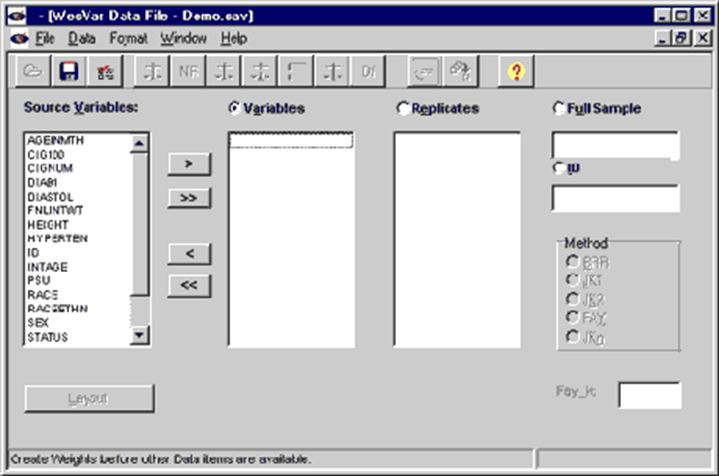Click the disabled Df toolbar button
The width and height of the screenshot is (719, 476).
(x=368, y=71)
